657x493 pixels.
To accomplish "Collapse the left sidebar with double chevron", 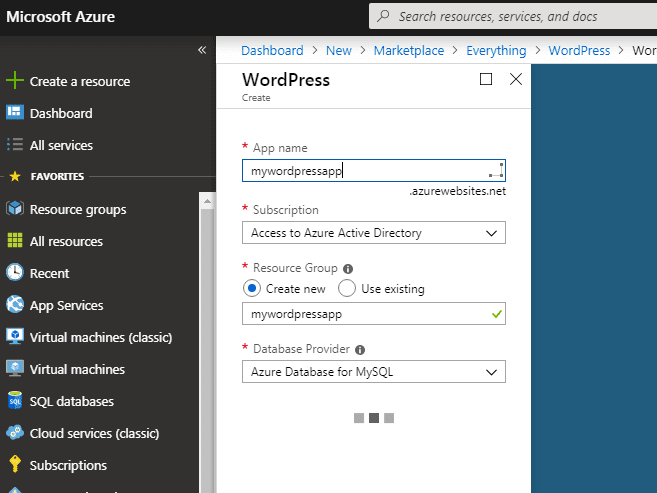I will tap(202, 50).
